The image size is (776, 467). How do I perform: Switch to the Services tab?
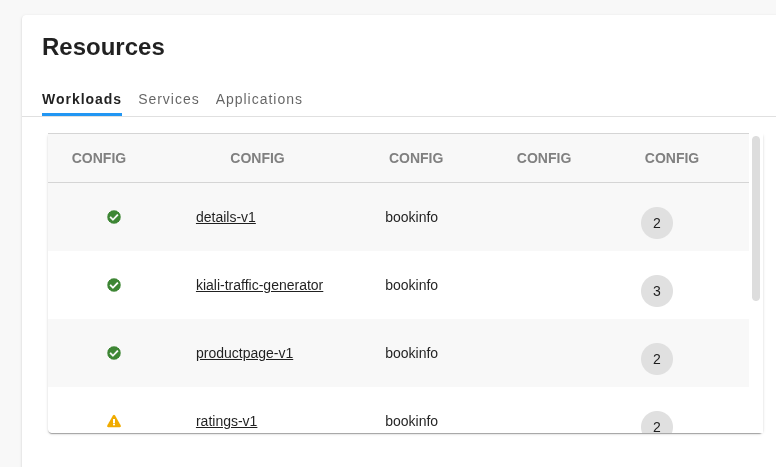(x=169, y=99)
